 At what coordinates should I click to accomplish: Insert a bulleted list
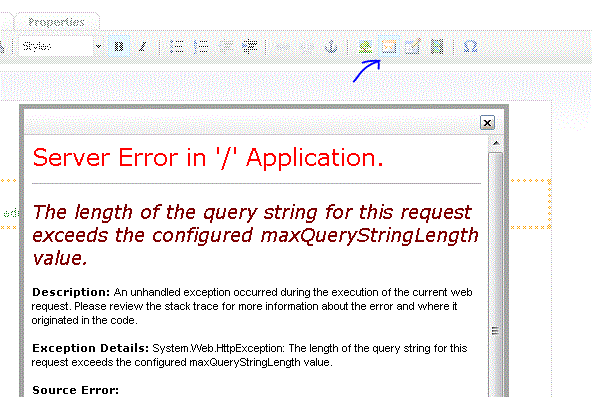click(176, 47)
